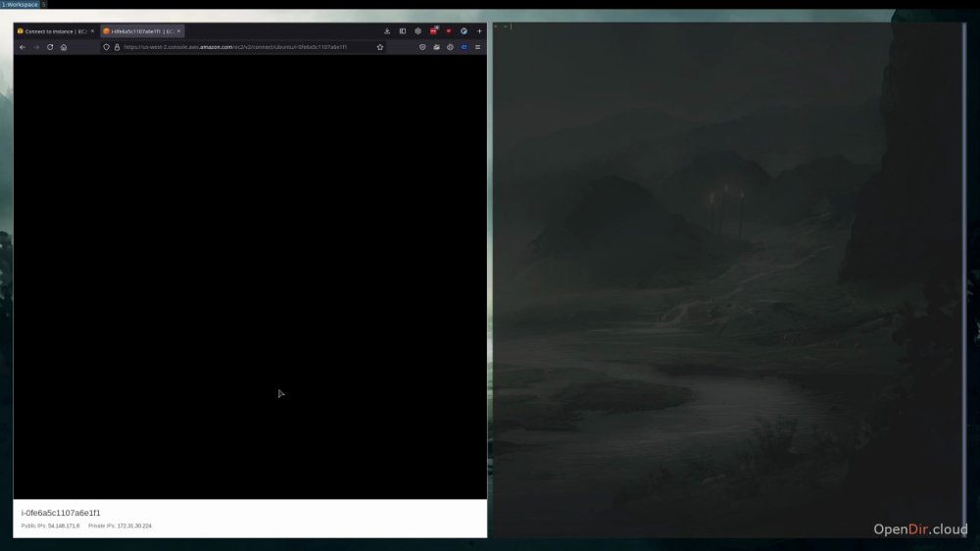
Task: Show site security padlock info
Action: (117, 47)
